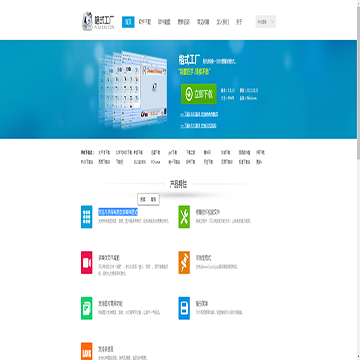Expand the language selector dropdown
The width and height of the screenshot is (360, 360).
tap(266, 22)
